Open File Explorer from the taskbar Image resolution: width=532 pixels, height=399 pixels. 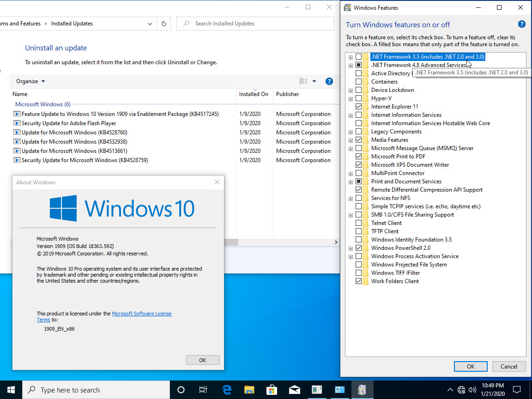[x=249, y=390]
